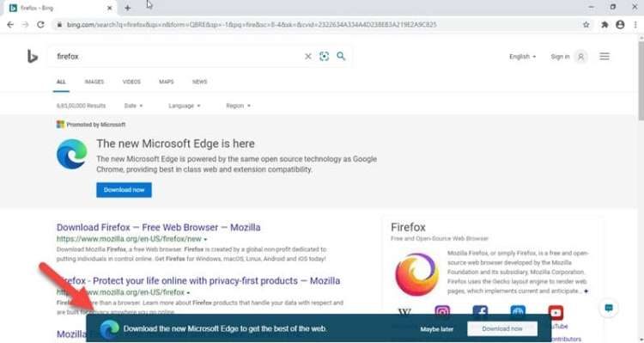Open a new tab with plus button
The image size is (644, 343).
(x=127, y=8)
